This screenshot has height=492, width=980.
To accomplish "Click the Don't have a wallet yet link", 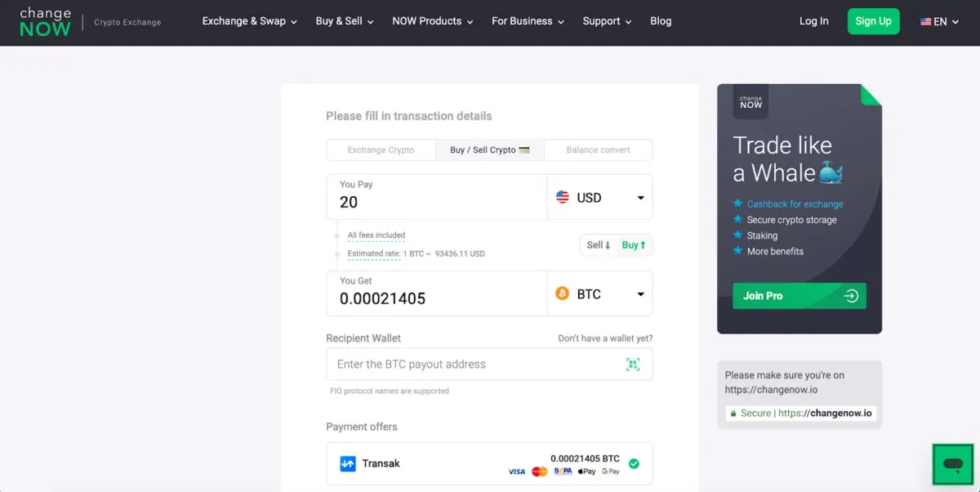I will coord(604,338).
